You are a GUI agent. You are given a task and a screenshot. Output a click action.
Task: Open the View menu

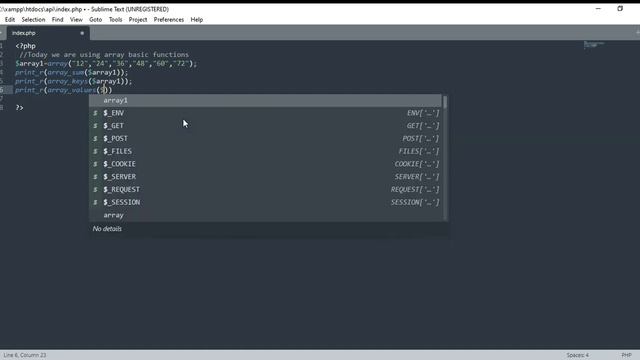click(x=76, y=20)
